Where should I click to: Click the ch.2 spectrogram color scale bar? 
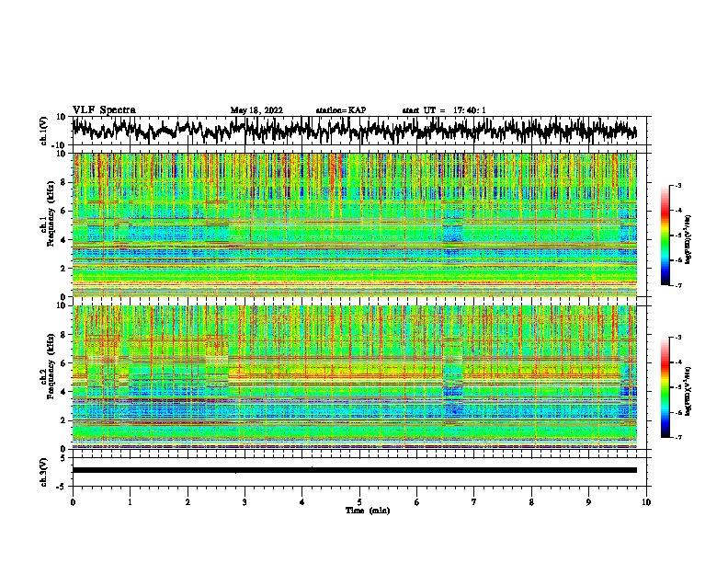click(x=665, y=387)
